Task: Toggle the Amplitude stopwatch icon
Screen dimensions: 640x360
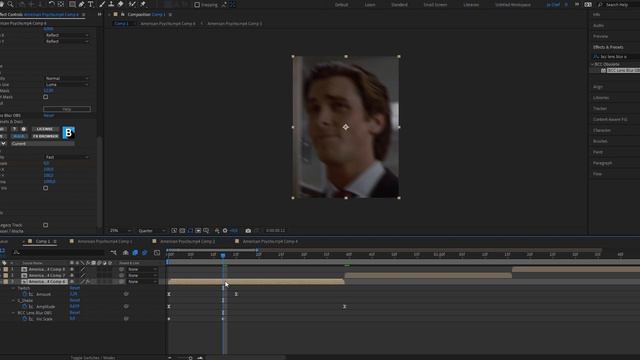Action: [25, 307]
